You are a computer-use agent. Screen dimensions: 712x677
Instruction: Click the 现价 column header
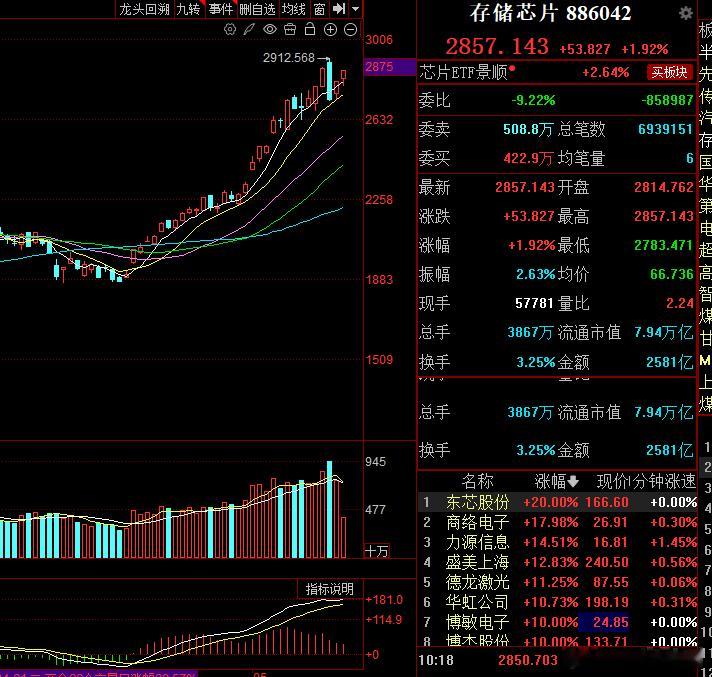click(612, 481)
